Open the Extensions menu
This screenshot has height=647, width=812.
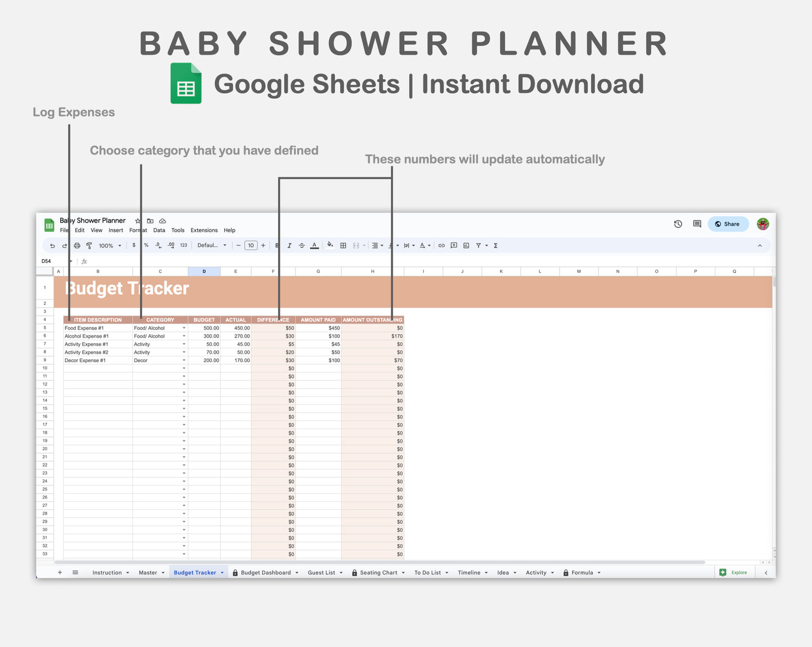click(x=204, y=230)
